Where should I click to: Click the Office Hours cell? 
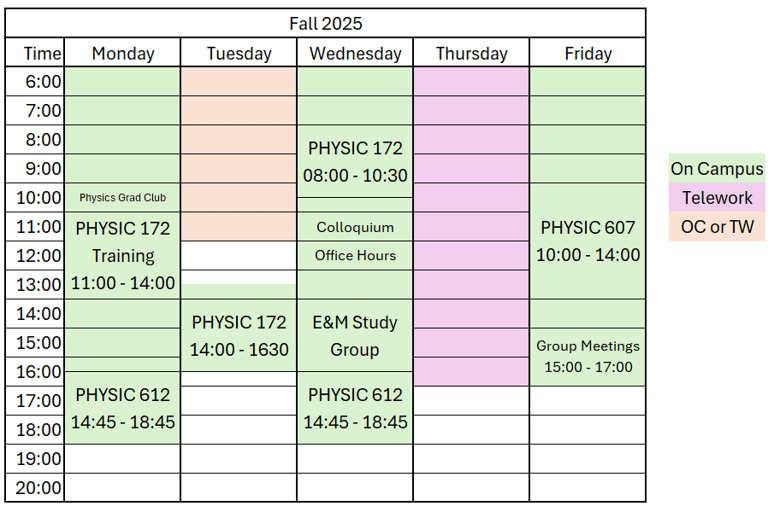355,256
